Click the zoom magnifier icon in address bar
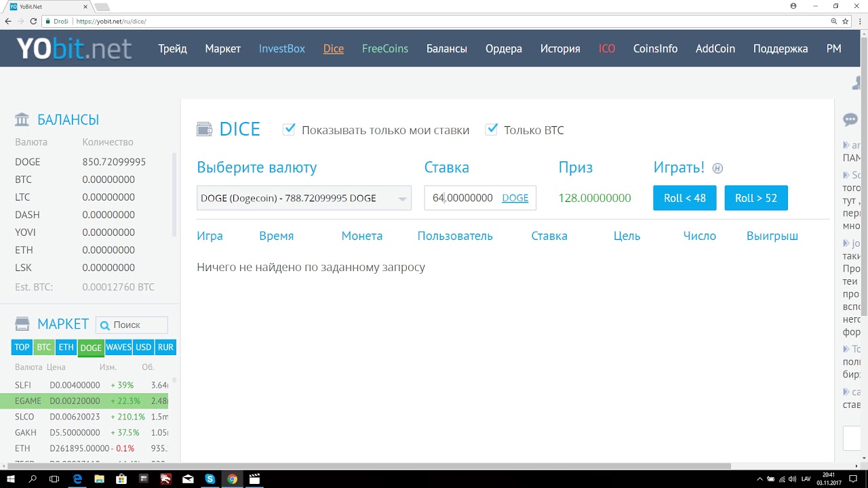Screen dimensions: 868x488 pos(834,21)
